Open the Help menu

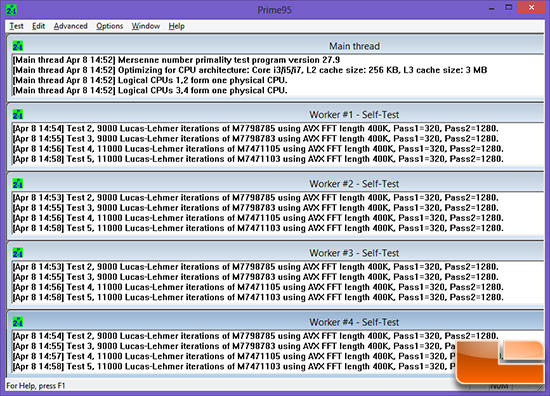pyautogui.click(x=176, y=26)
